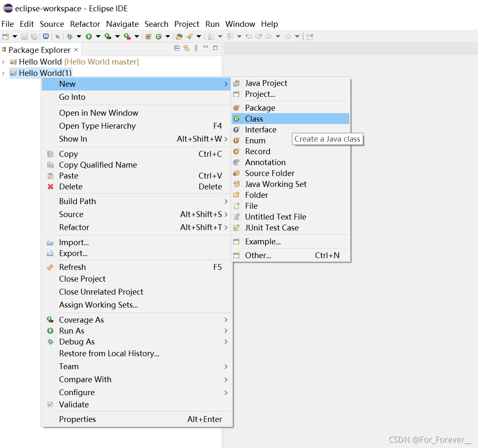The image size is (478, 448).
Task: Select JUnit Test Case in submenu
Action: [290, 228]
